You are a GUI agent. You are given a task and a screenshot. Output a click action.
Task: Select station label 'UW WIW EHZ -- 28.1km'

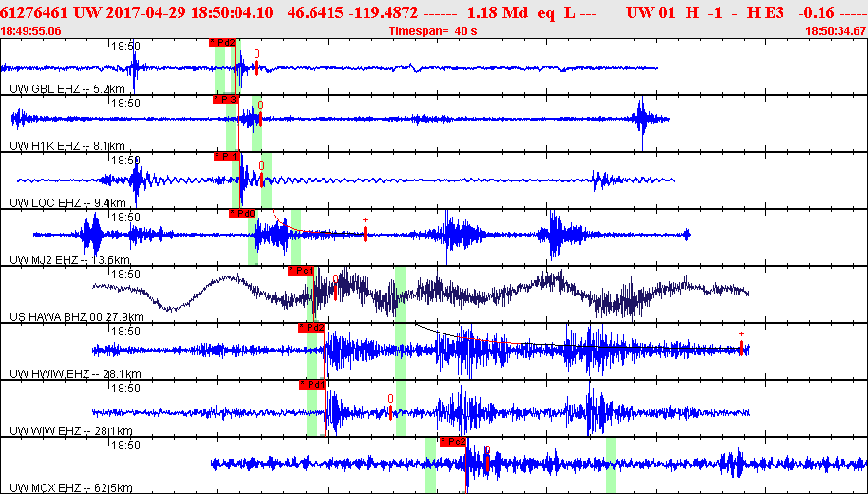pos(71,431)
